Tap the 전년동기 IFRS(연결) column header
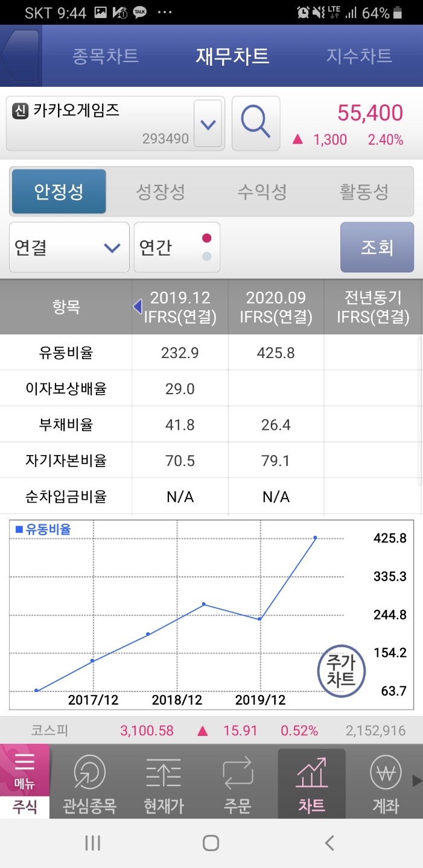The height and width of the screenshot is (868, 423). coord(374,307)
